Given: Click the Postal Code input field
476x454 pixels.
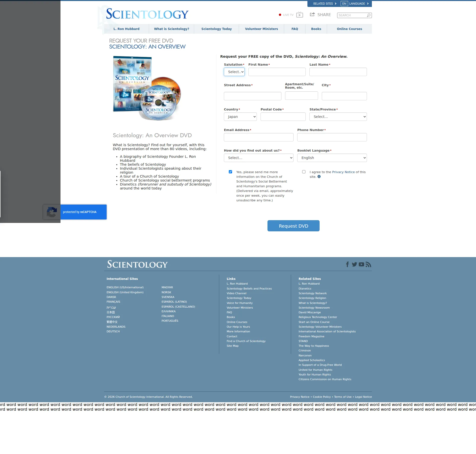Looking at the screenshot, I should 283,117.
